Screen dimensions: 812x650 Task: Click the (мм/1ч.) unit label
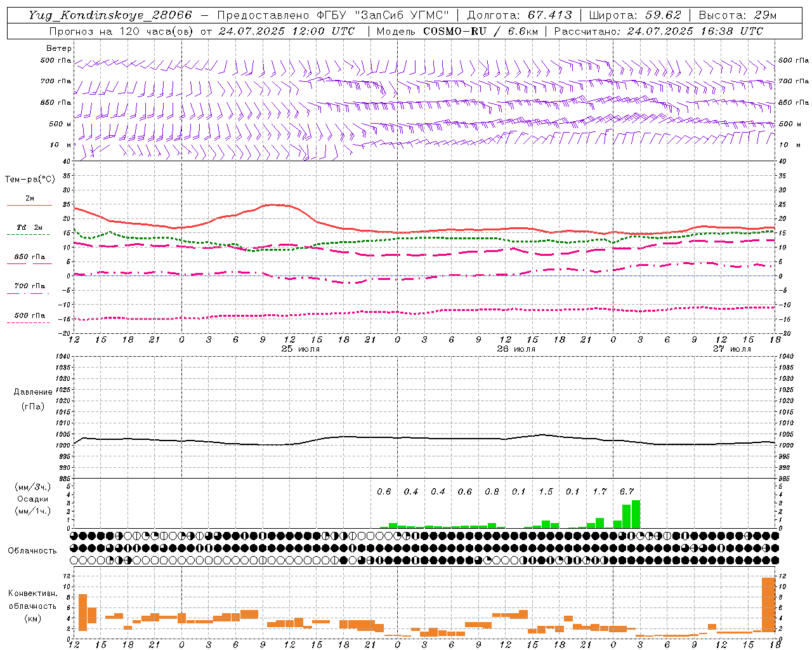tap(32, 511)
